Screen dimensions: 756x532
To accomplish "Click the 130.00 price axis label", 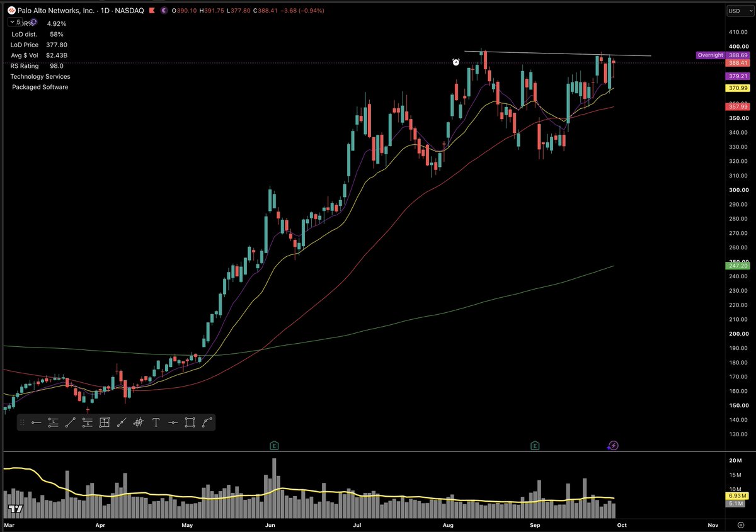I will click(x=738, y=434).
